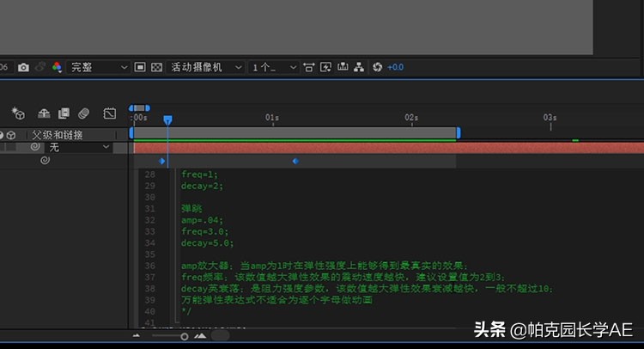Viewport: 644px width, 349px height.
Task: Open the 完整 resolution dropdown
Action: pyautogui.click(x=99, y=67)
